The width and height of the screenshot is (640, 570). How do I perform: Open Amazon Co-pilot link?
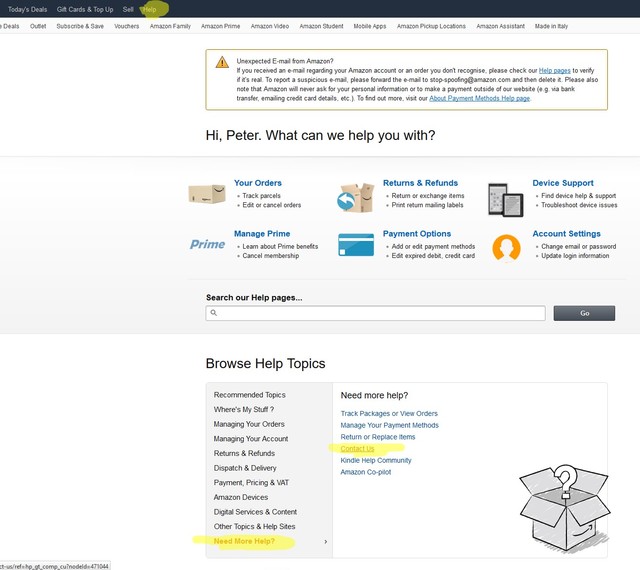point(366,472)
